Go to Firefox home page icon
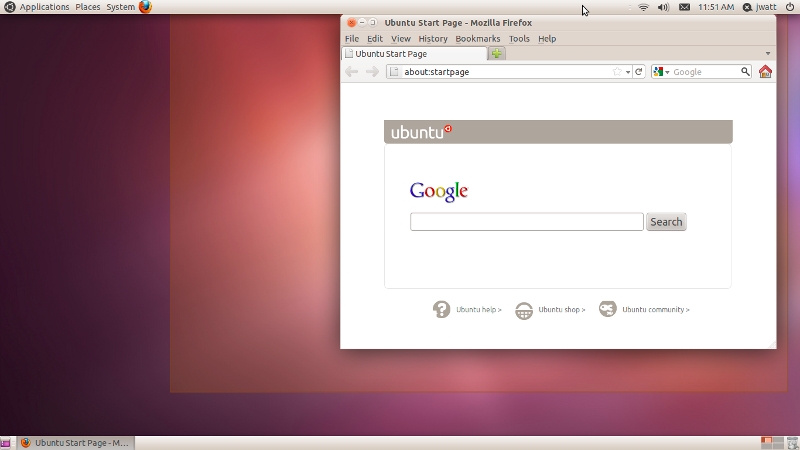 click(x=765, y=72)
